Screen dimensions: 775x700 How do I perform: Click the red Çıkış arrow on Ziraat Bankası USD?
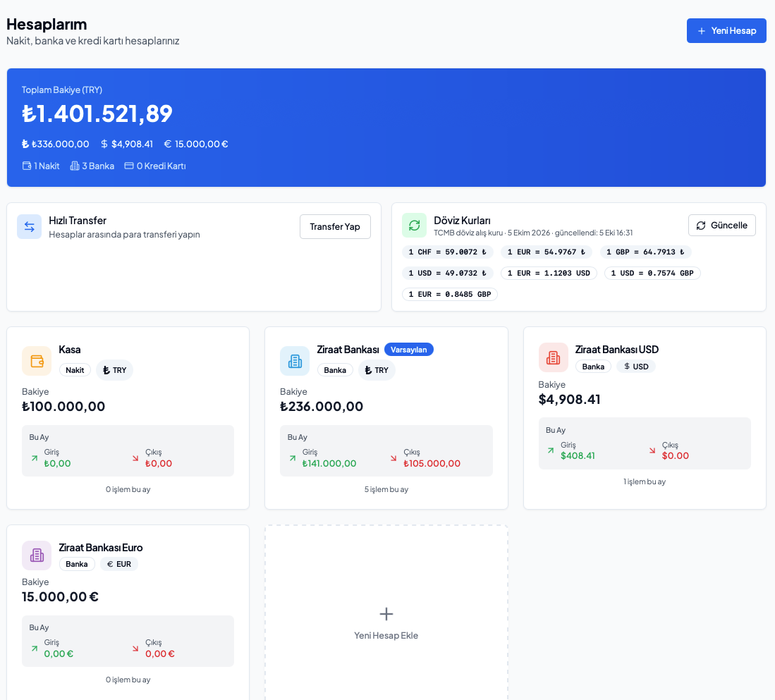(x=652, y=450)
